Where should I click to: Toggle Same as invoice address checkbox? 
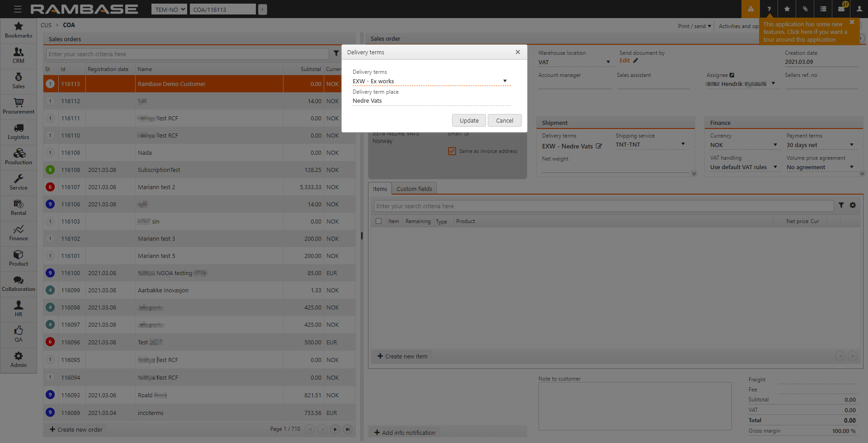point(452,151)
